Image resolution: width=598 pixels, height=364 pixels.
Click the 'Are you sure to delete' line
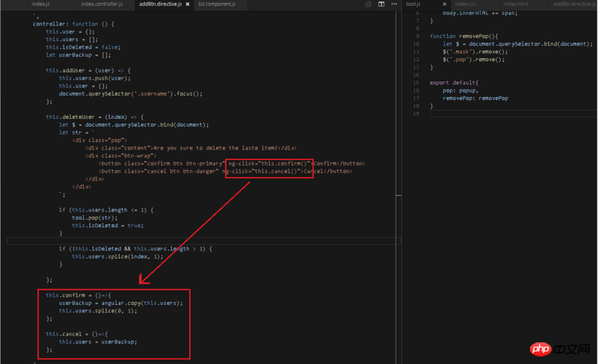(x=191, y=148)
